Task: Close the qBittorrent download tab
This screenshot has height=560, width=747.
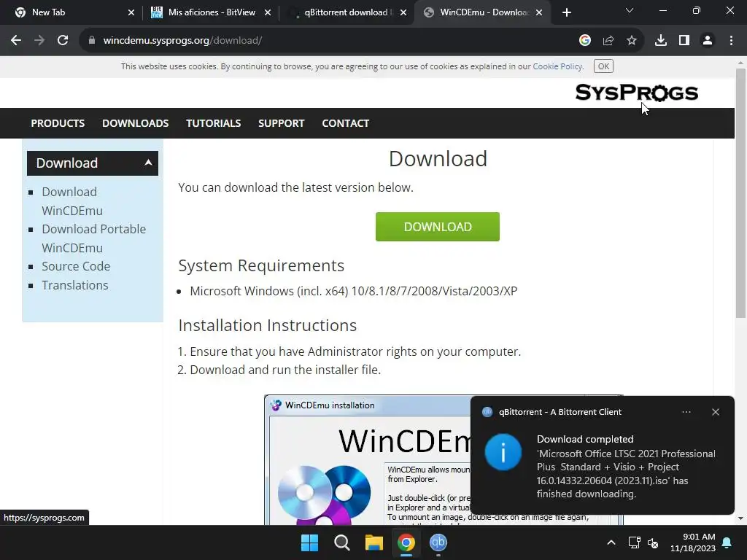Action: 403,12
